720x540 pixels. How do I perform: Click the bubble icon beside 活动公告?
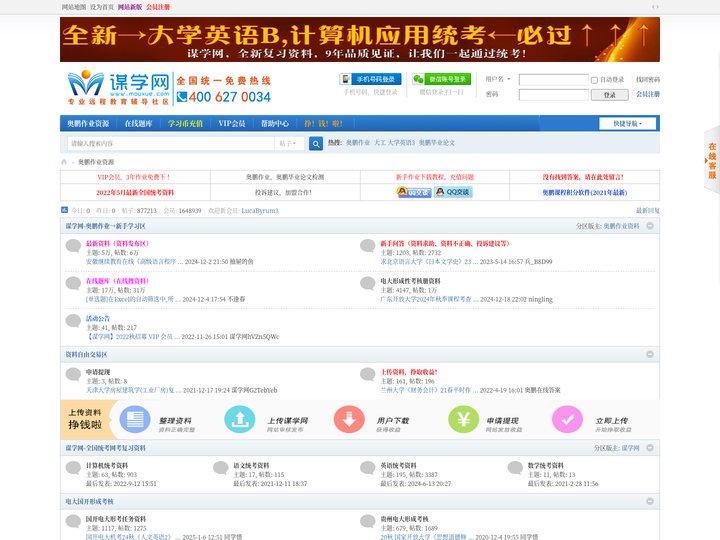click(73, 321)
